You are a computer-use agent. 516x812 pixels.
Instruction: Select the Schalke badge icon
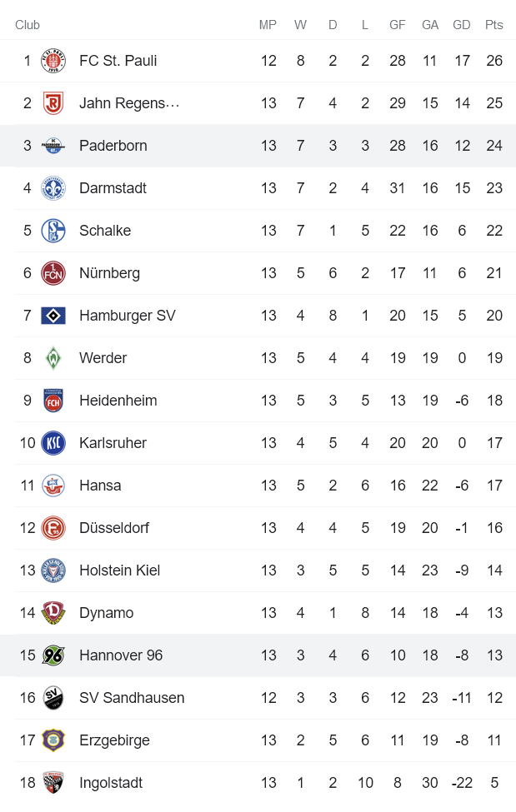pos(53,231)
